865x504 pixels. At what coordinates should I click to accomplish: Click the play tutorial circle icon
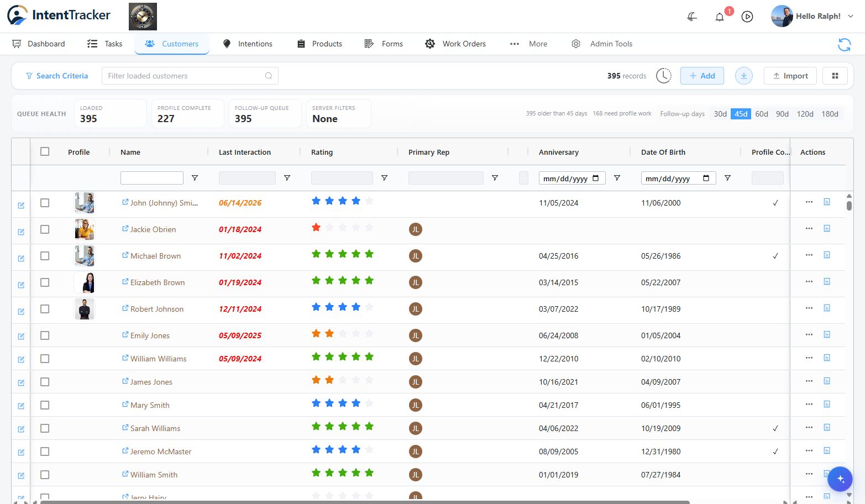tap(747, 17)
